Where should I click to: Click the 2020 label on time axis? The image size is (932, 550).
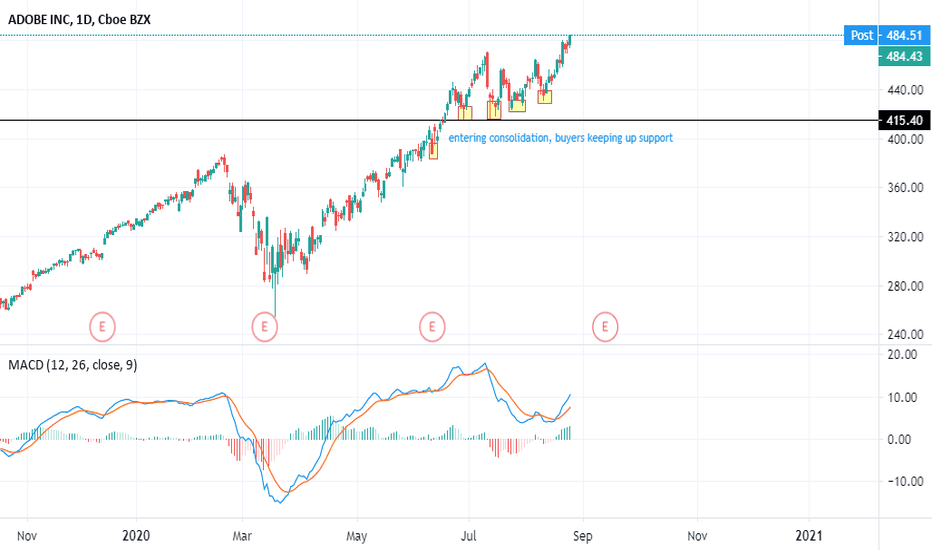point(136,536)
